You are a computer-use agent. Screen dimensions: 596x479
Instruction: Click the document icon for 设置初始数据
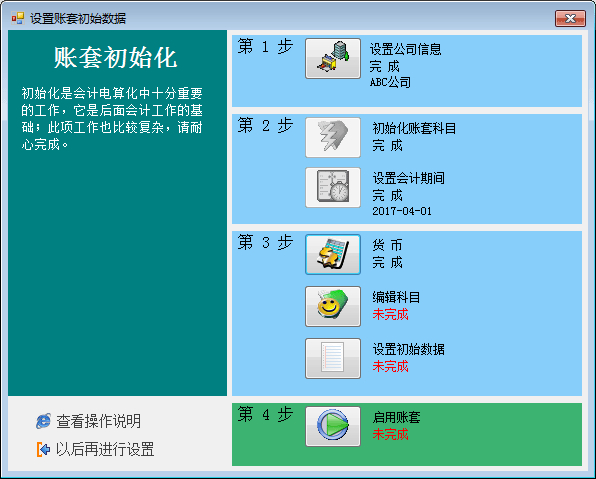tap(333, 358)
